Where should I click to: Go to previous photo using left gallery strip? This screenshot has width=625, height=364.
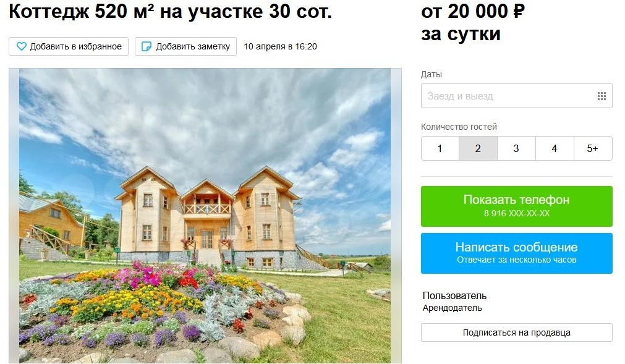(x=14, y=216)
